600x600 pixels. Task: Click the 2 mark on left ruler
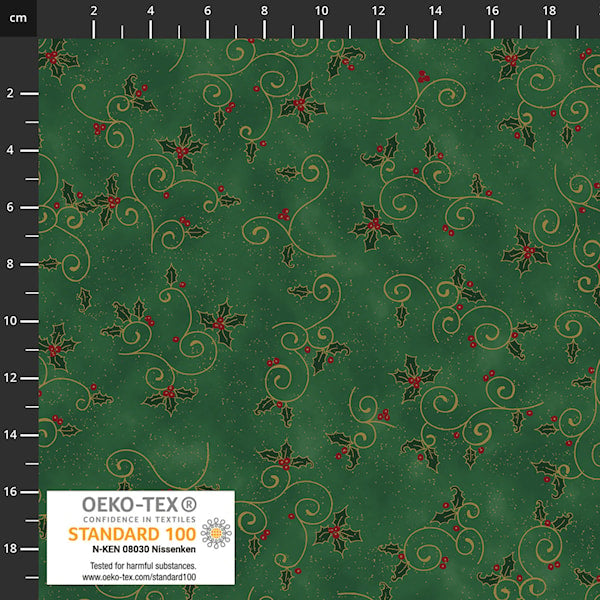tap(10, 93)
